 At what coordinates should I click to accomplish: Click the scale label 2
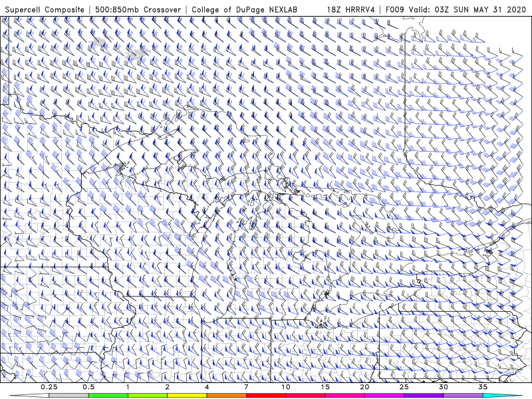[168, 387]
